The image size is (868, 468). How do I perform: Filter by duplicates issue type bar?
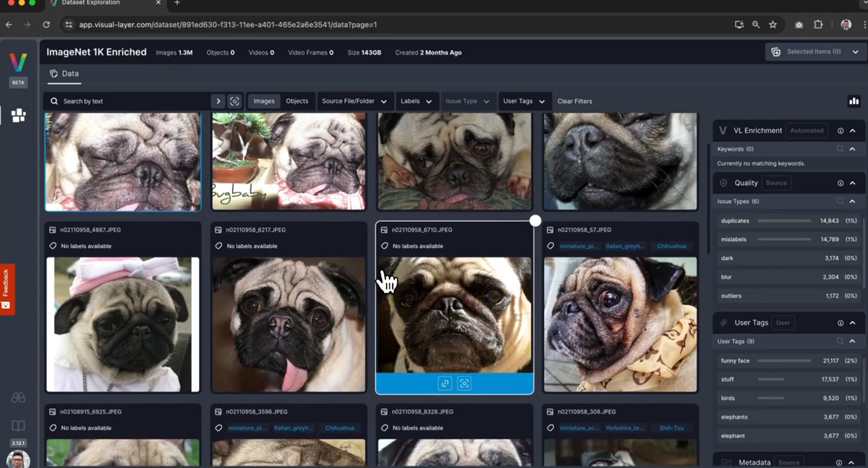point(784,221)
